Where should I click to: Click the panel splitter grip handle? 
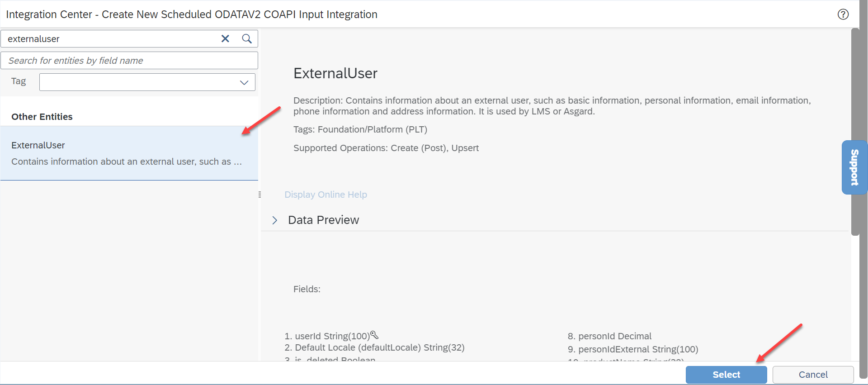pos(259,195)
